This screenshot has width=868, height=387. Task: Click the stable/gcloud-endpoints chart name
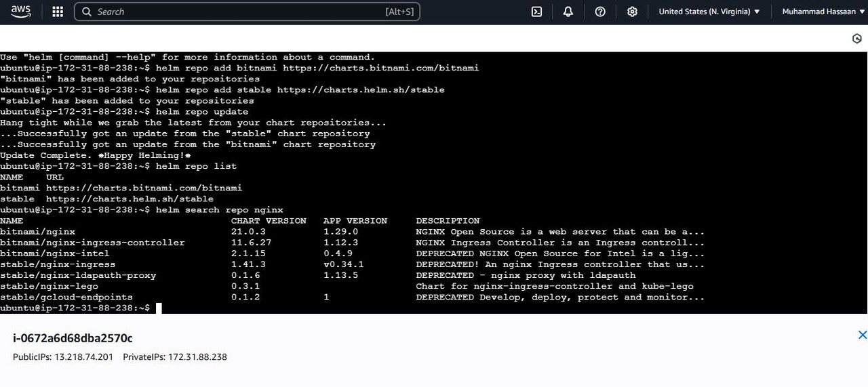coord(66,297)
